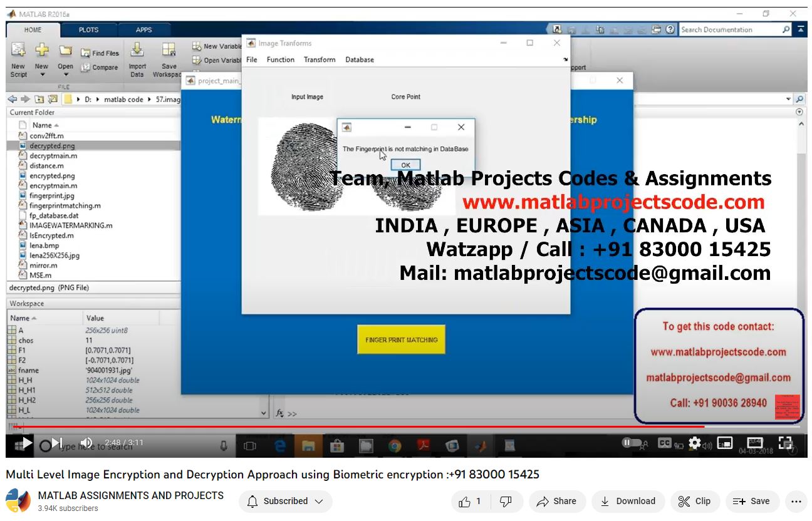Play the video with the play button

26,443
